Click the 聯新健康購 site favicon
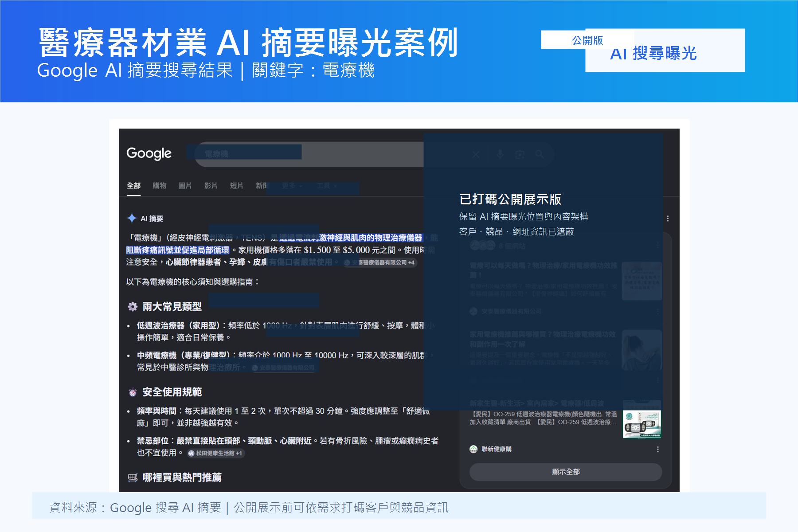The width and height of the screenshot is (798, 532). tap(473, 449)
